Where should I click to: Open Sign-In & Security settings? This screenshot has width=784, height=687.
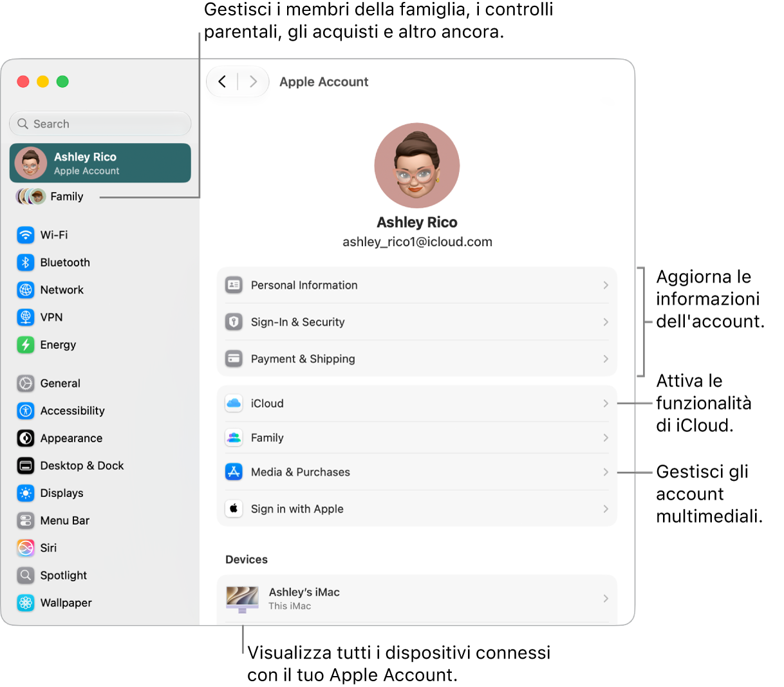[417, 321]
